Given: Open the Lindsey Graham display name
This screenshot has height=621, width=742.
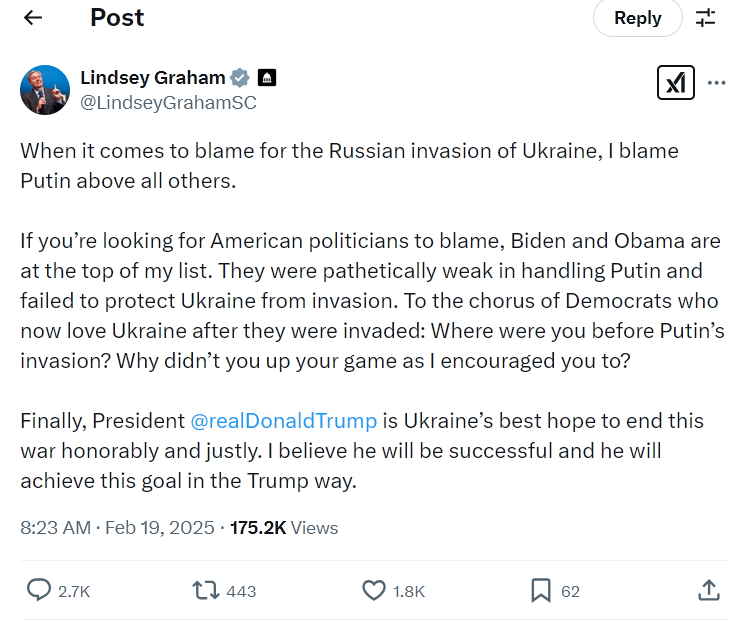Looking at the screenshot, I should [x=152, y=78].
